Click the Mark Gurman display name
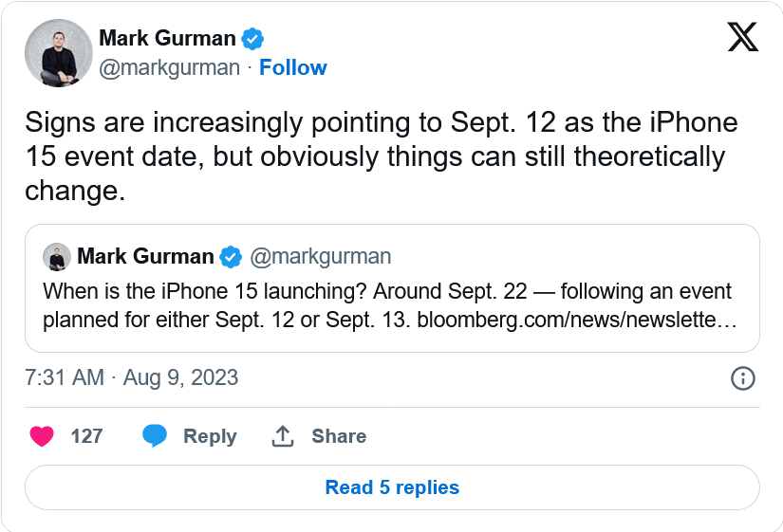The height and width of the screenshot is (532, 783). [167, 38]
